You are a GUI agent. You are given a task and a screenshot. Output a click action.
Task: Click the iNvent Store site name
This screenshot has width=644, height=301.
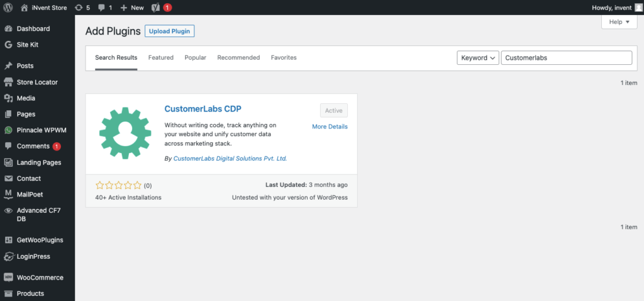49,8
